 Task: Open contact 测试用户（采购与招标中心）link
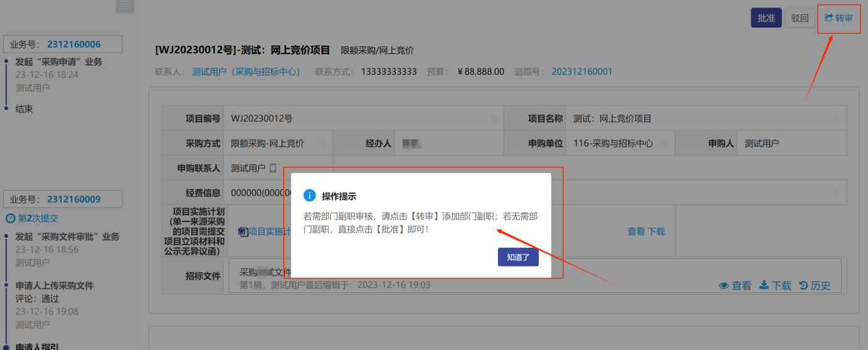246,72
